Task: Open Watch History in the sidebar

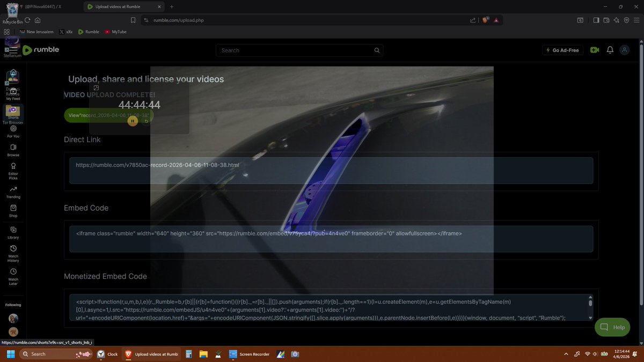Action: pyautogui.click(x=13, y=254)
